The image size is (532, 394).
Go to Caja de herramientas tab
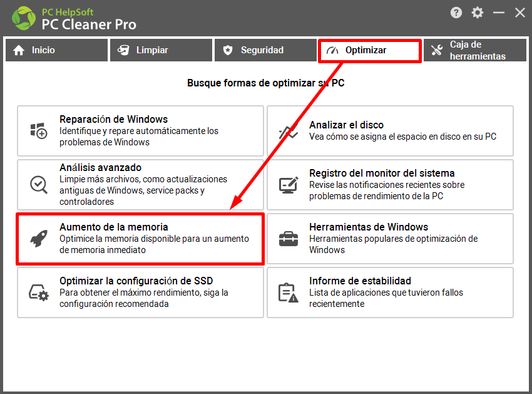475,50
